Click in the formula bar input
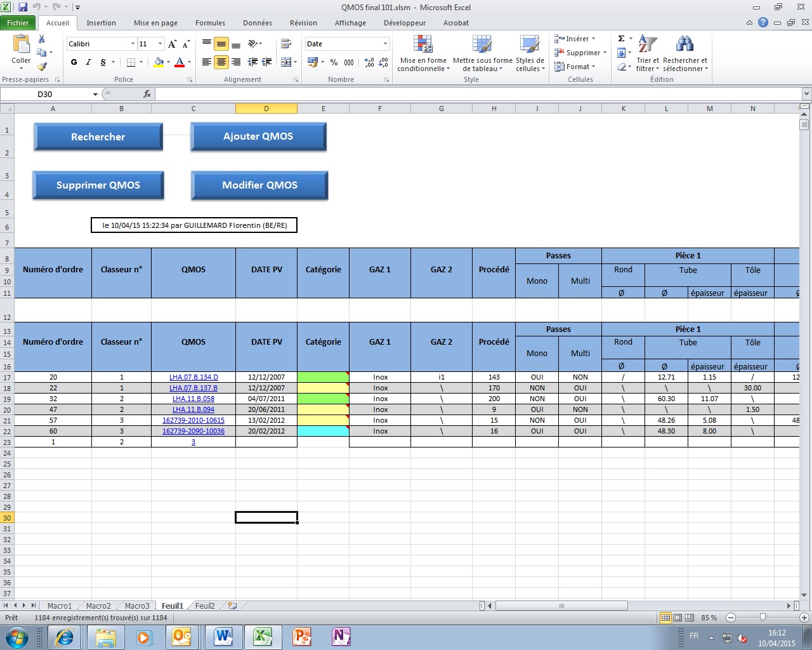812x650 pixels. click(478, 95)
